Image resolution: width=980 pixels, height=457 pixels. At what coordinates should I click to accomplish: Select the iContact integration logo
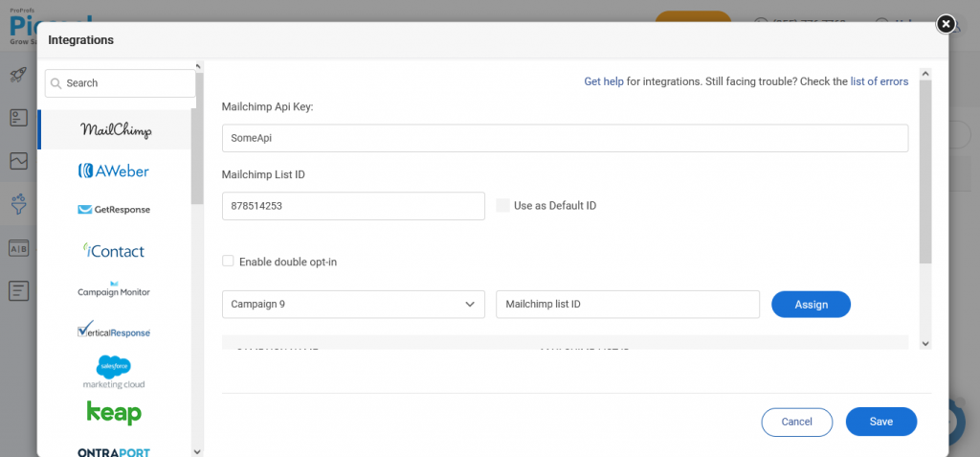tap(114, 250)
